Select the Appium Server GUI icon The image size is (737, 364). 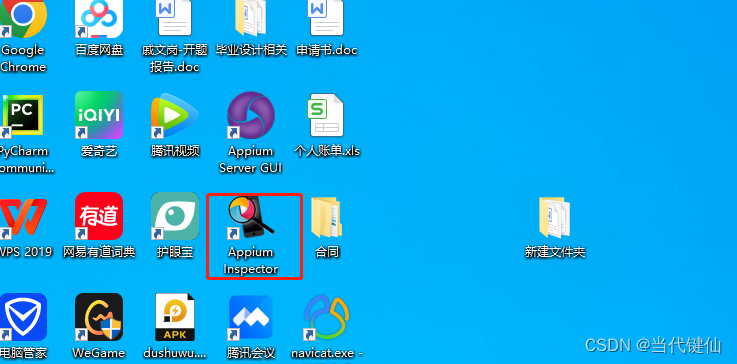pos(251,115)
